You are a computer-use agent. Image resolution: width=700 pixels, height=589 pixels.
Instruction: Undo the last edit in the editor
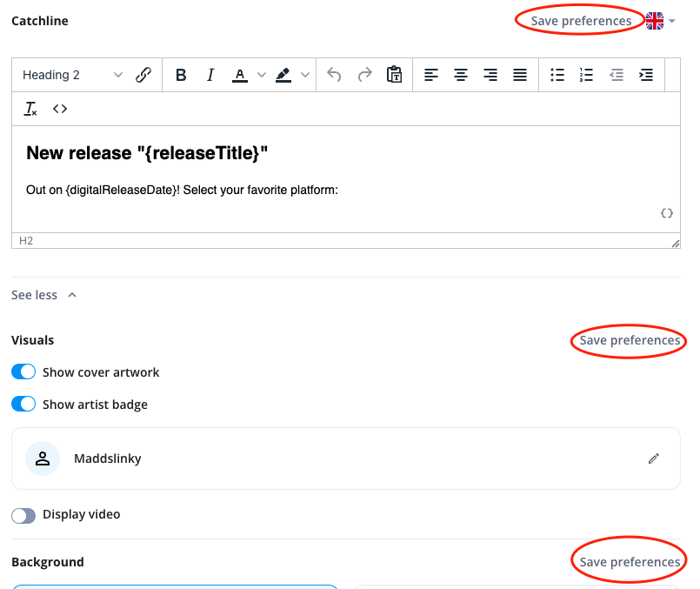pyautogui.click(x=334, y=75)
